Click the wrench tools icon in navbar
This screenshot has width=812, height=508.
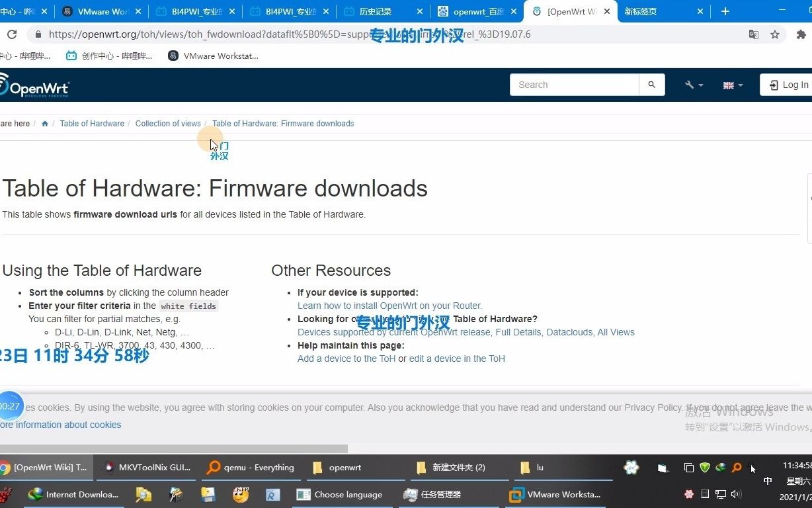coord(690,85)
